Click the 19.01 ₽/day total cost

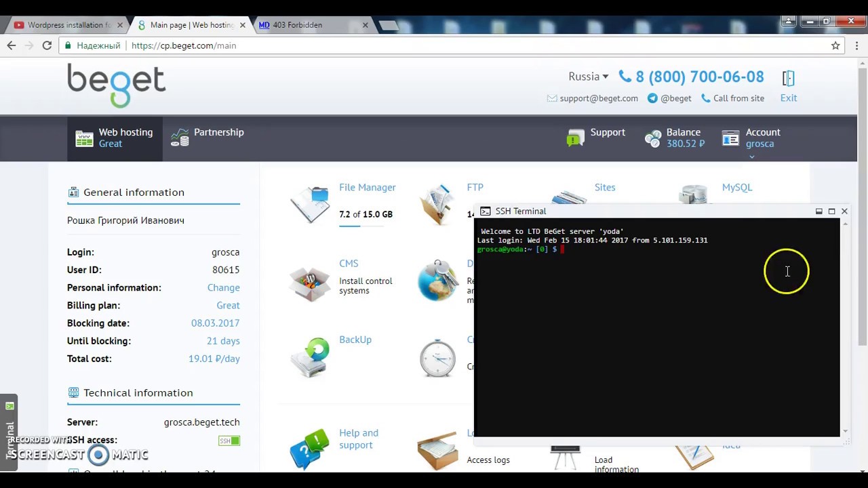[x=214, y=359]
